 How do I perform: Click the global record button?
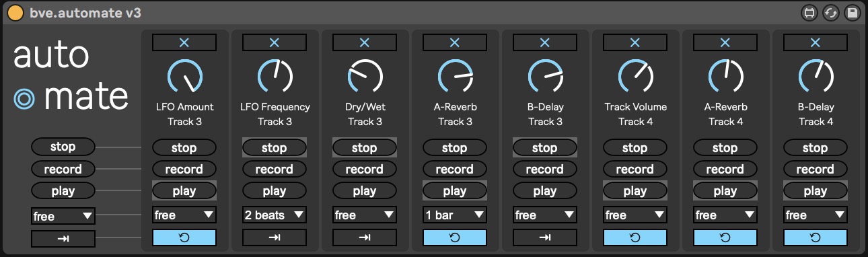[x=63, y=169]
